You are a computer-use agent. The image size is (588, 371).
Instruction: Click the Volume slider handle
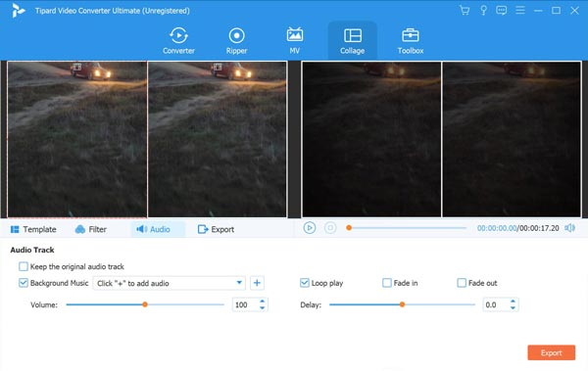click(x=145, y=304)
